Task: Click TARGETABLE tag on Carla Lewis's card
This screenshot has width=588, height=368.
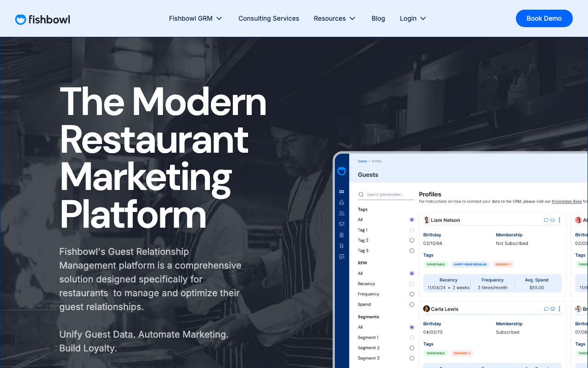Action: pos(435,353)
